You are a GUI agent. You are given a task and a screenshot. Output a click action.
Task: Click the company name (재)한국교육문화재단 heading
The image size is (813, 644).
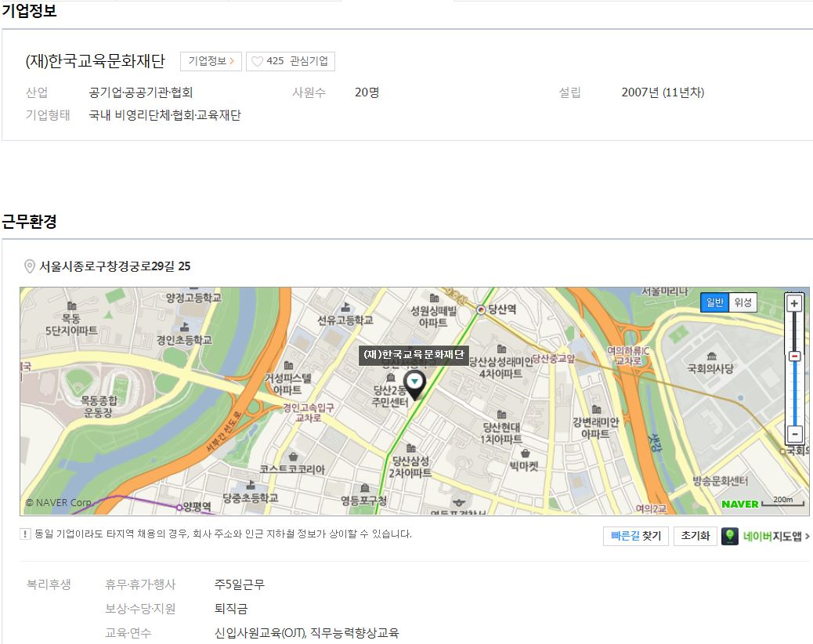coord(96,61)
